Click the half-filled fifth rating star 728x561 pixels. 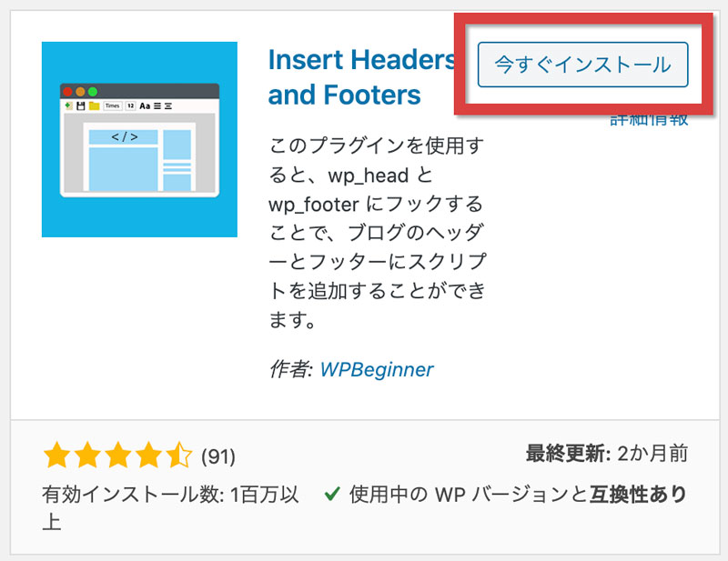click(x=180, y=454)
